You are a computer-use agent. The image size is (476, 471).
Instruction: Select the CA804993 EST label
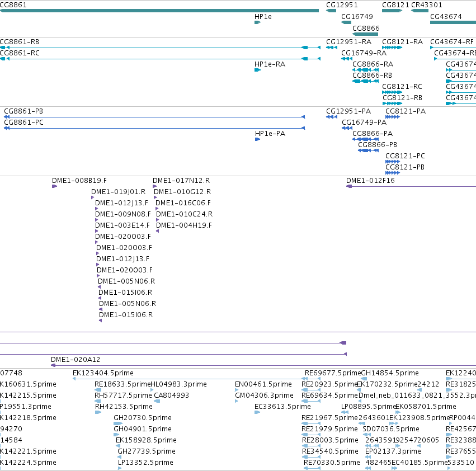pyautogui.click(x=172, y=395)
